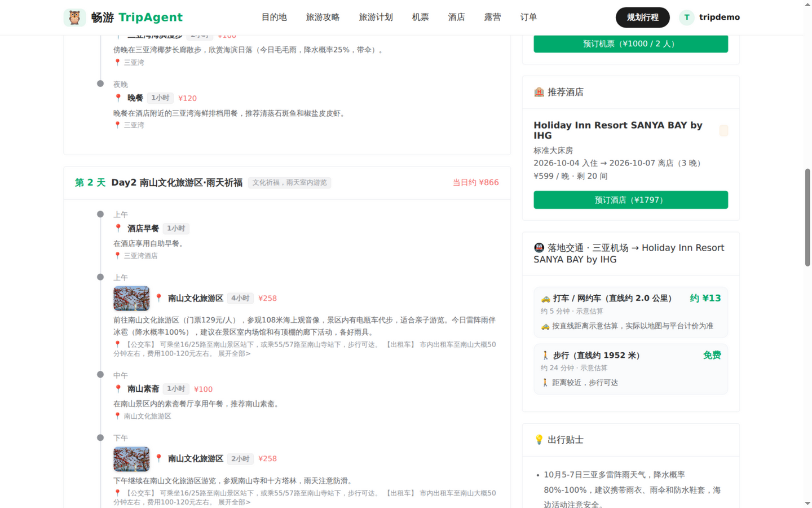This screenshot has width=812, height=508.
Task: Book flights with 预订机票（¥1000 / 2 人）
Action: pos(630,44)
